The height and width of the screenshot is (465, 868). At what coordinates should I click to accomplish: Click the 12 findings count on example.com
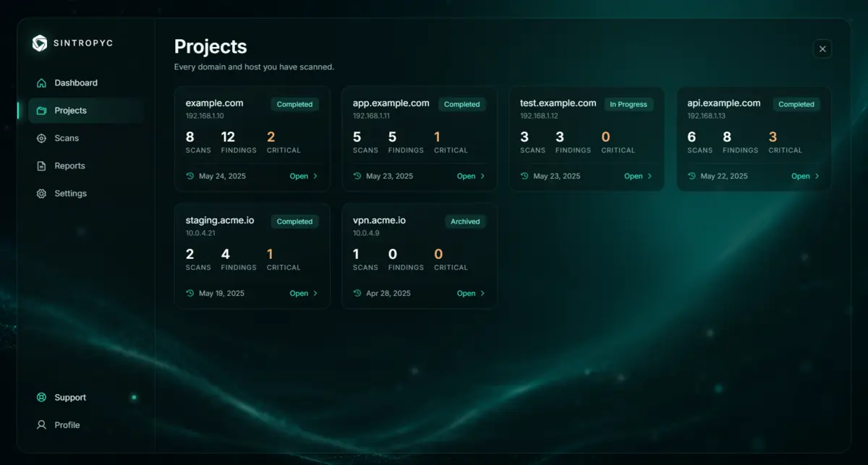(229, 137)
